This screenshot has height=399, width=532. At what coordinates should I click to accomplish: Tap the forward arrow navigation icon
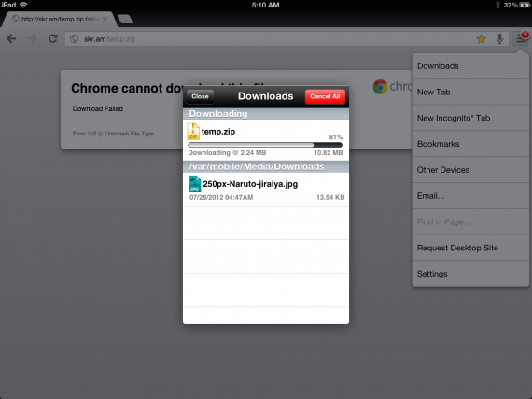click(33, 38)
